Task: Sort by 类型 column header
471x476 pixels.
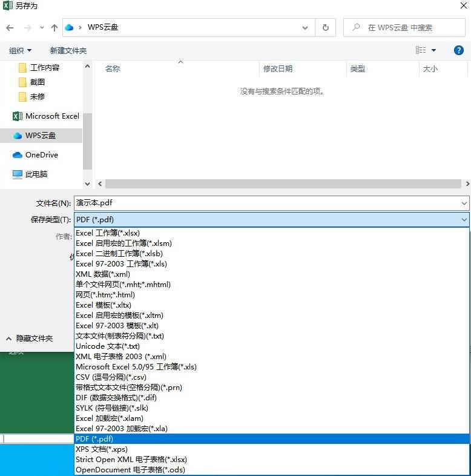Action: [x=358, y=69]
